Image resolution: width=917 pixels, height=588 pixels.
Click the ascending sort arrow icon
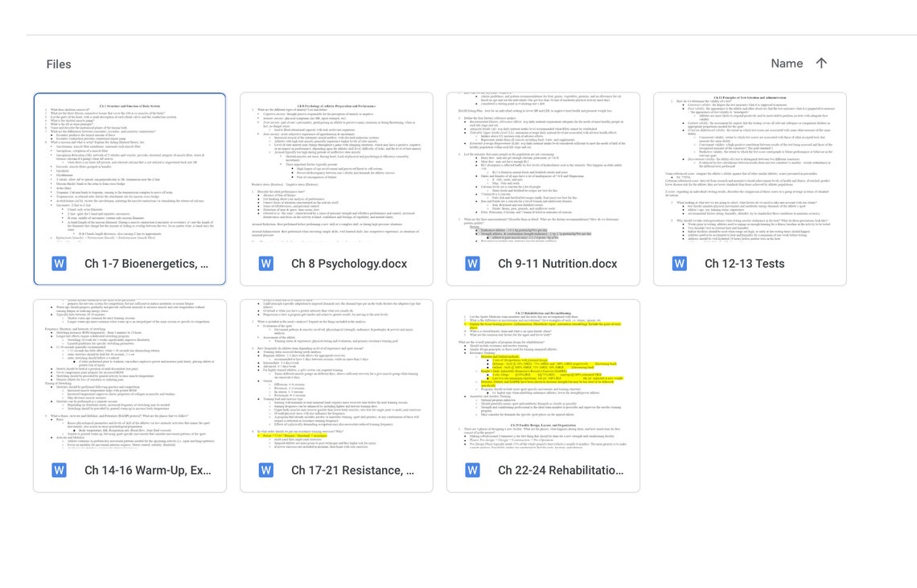[820, 63]
